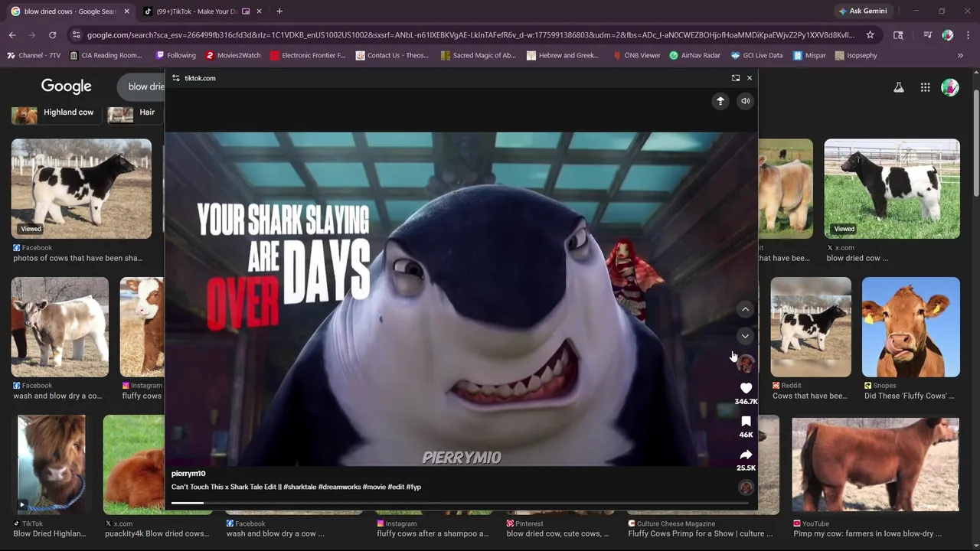Screen dimensions: 980x551
Task: Open Google Lens search icon in toolbar
Action: (898, 34)
